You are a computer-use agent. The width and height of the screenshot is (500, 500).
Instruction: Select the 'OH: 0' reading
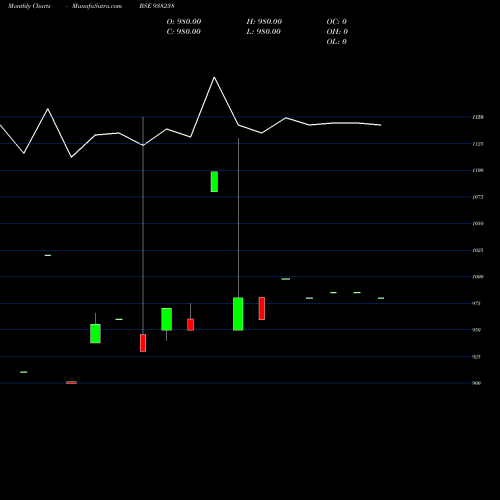(337, 32)
